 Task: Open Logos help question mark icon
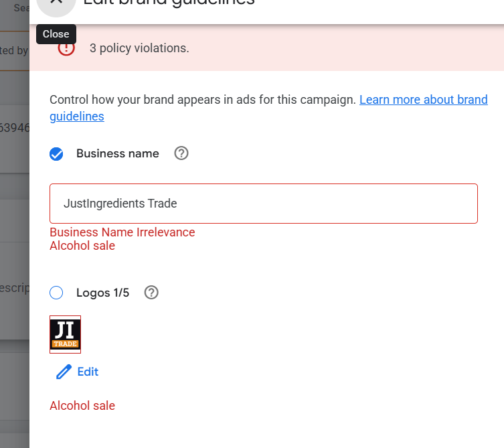pos(151,293)
